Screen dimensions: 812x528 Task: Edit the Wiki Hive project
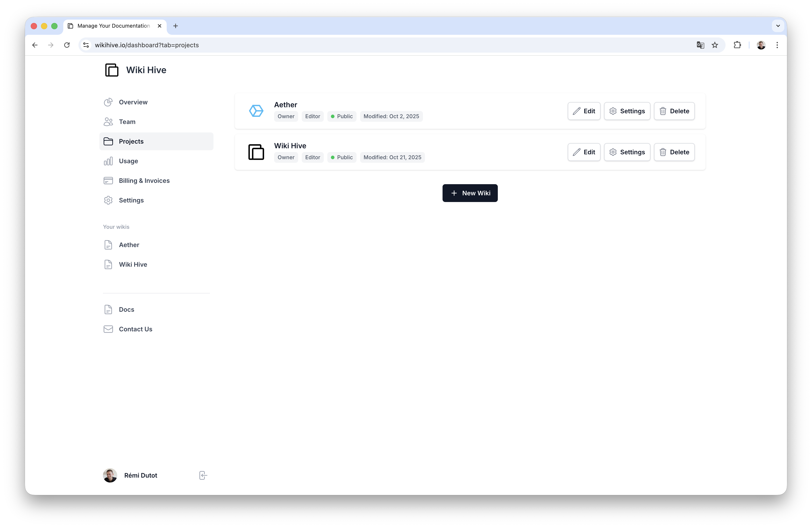(584, 152)
